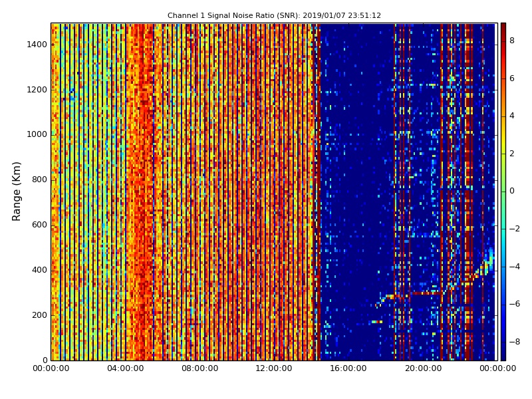532x399 pixels.
Task: Click the 1200 tick label on range axis
Action: 37,90
